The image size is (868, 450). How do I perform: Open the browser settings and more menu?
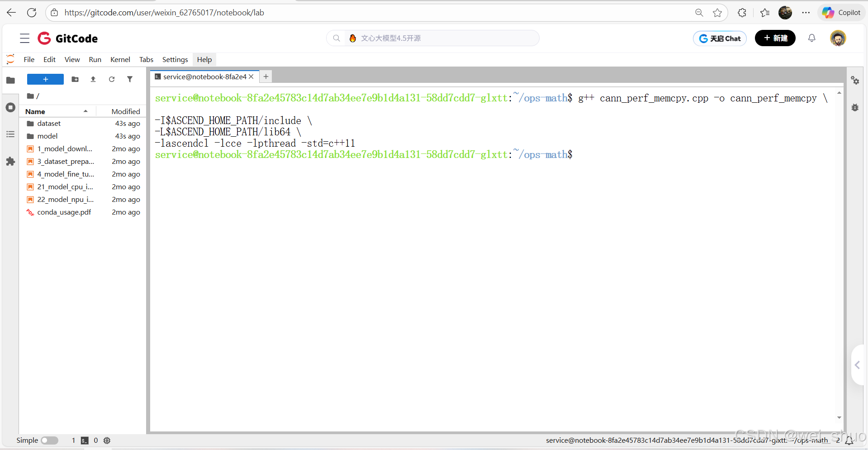[806, 13]
